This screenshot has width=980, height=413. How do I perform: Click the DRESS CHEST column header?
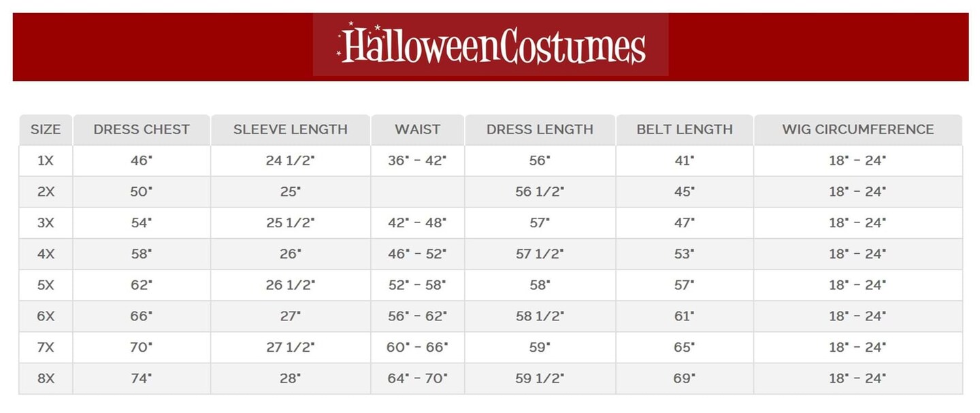point(142,129)
